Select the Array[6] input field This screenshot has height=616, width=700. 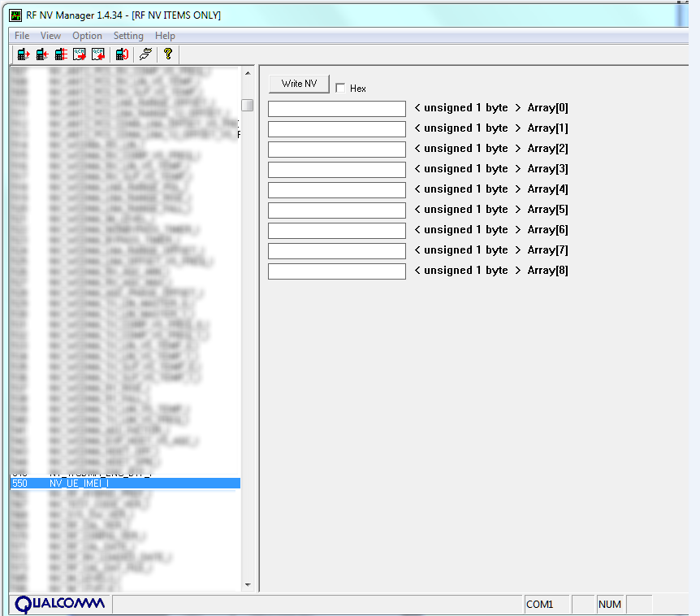tap(337, 231)
